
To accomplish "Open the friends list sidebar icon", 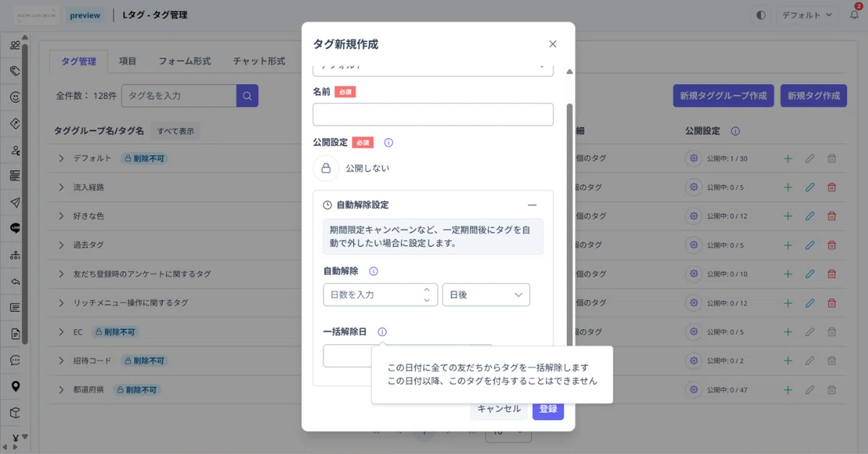I will point(15,46).
